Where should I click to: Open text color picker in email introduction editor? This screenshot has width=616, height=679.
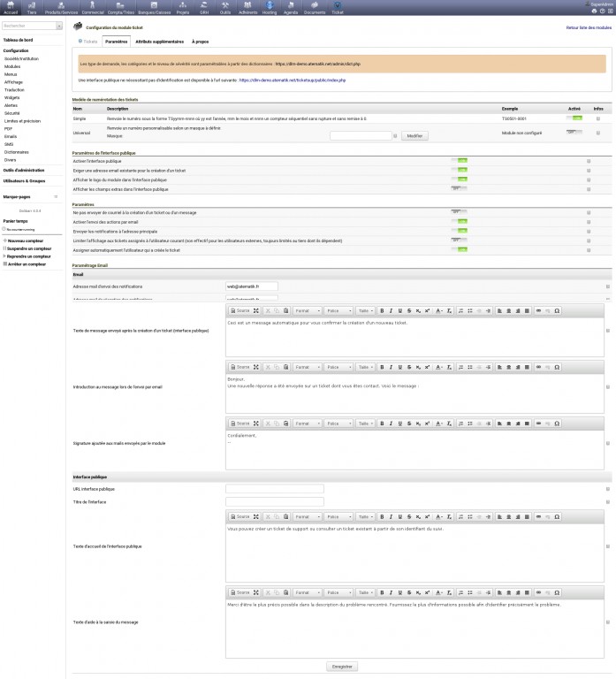pos(439,367)
